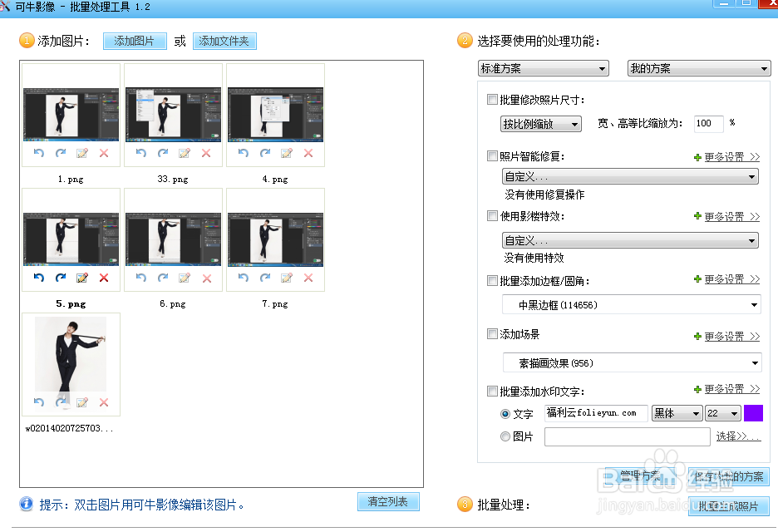This screenshot has width=778, height=532.
Task: Click the watermark text input 福利云folieyun.com
Action: point(595,413)
